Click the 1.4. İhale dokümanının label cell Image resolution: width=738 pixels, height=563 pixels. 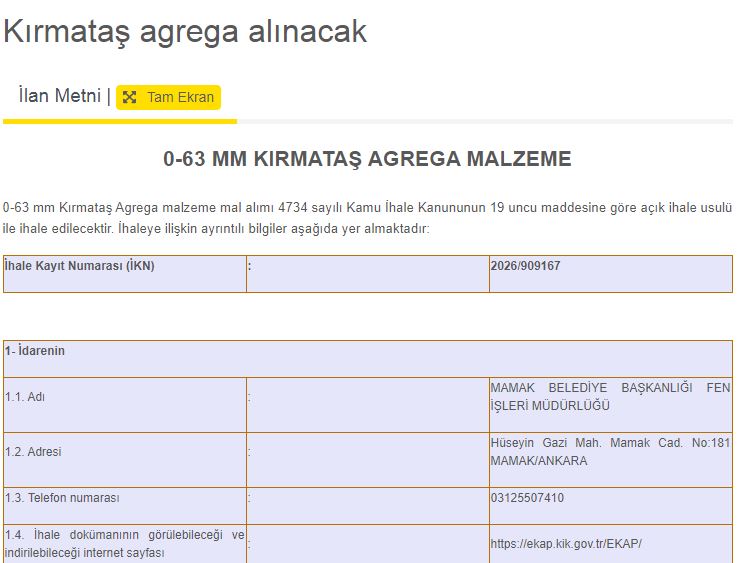coord(125,544)
